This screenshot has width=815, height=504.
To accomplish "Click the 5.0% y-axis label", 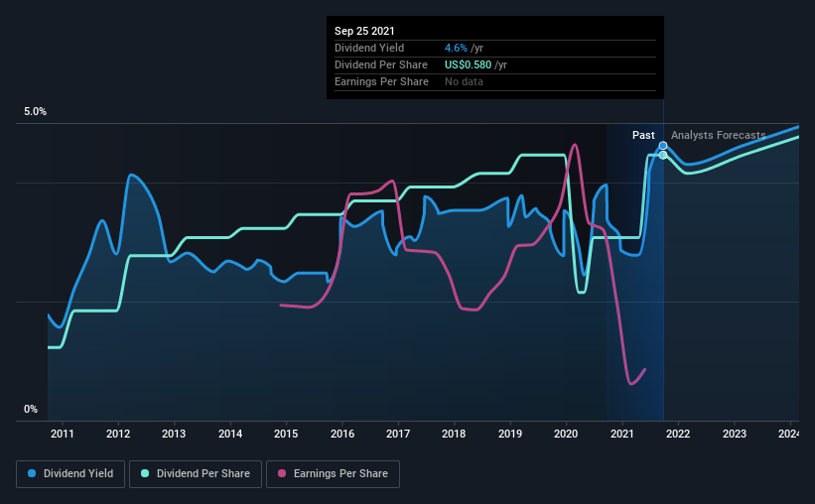I will (35, 112).
